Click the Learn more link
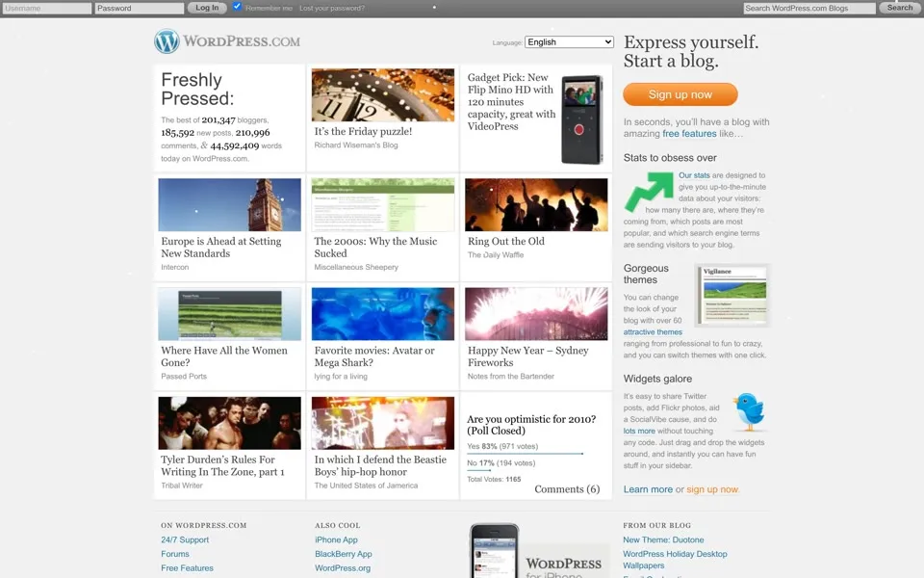This screenshot has width=924, height=578. pos(648,489)
